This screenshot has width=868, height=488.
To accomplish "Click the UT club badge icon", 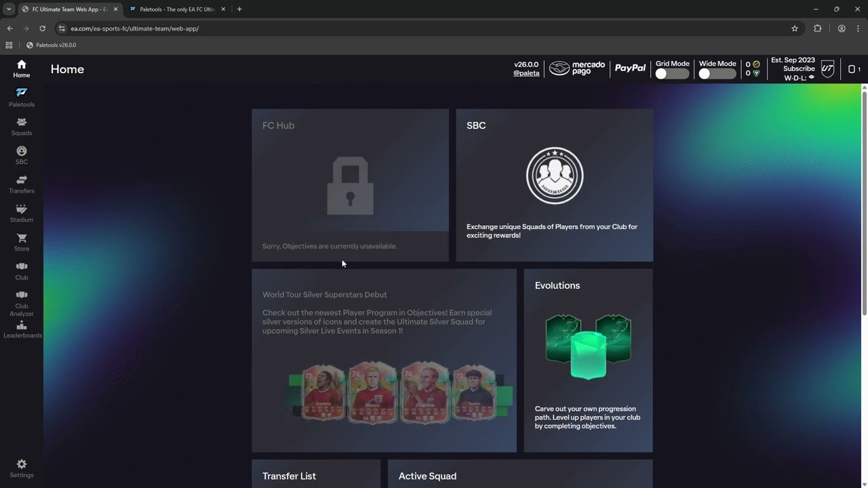I will pos(827,68).
